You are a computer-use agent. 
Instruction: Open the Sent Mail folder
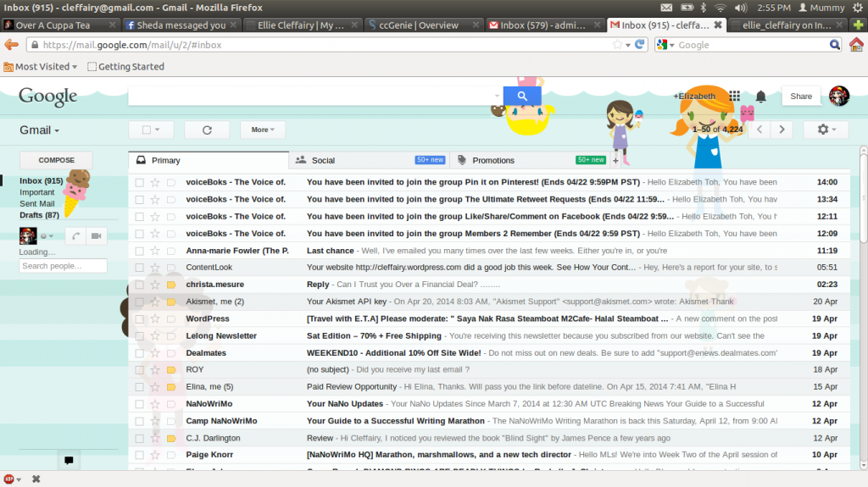click(x=37, y=203)
